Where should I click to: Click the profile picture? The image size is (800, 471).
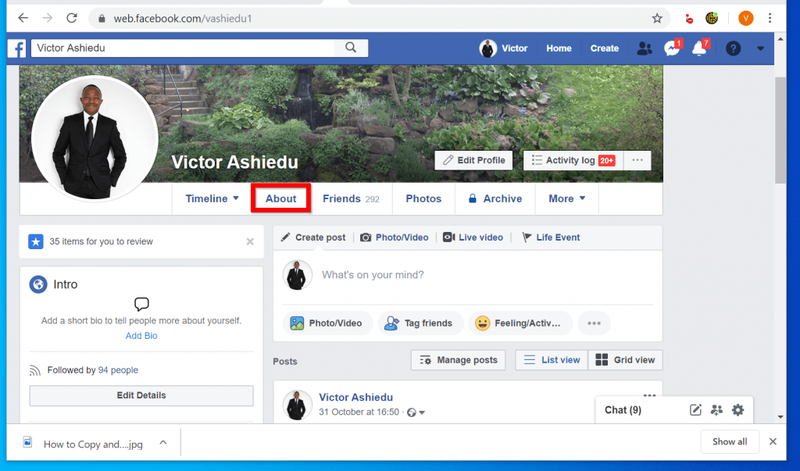point(94,139)
